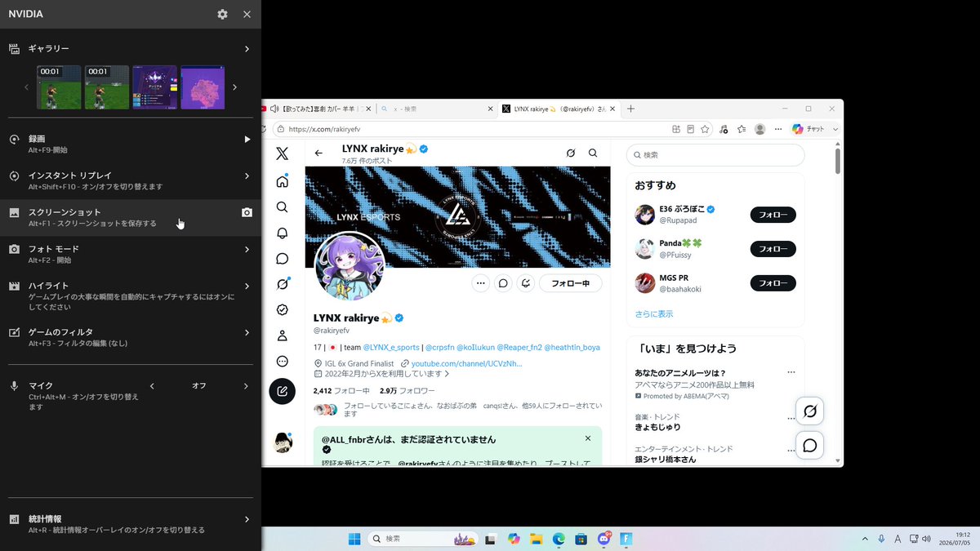This screenshot has height=551, width=980.
Task: Open X notifications bell in sidebar
Action: (282, 233)
